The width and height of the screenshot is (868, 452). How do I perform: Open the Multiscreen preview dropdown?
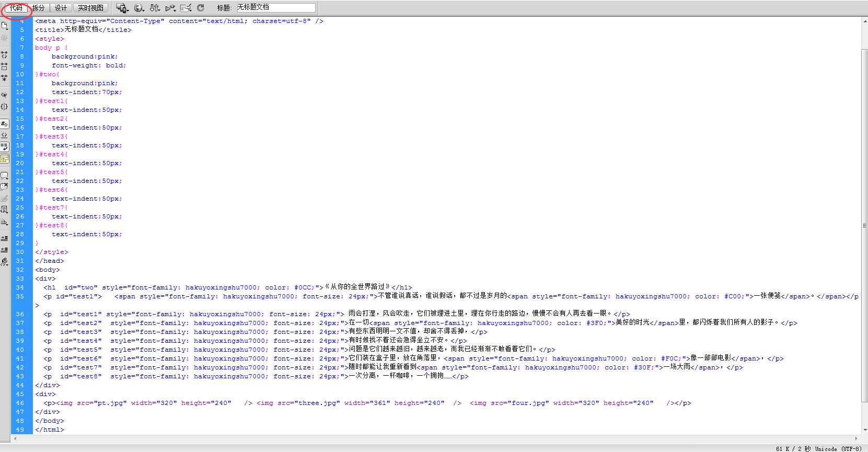(x=123, y=8)
